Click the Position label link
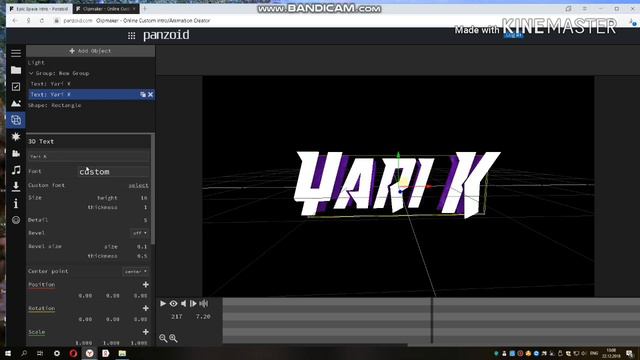Screen dimensions: 640x360 click(42, 284)
